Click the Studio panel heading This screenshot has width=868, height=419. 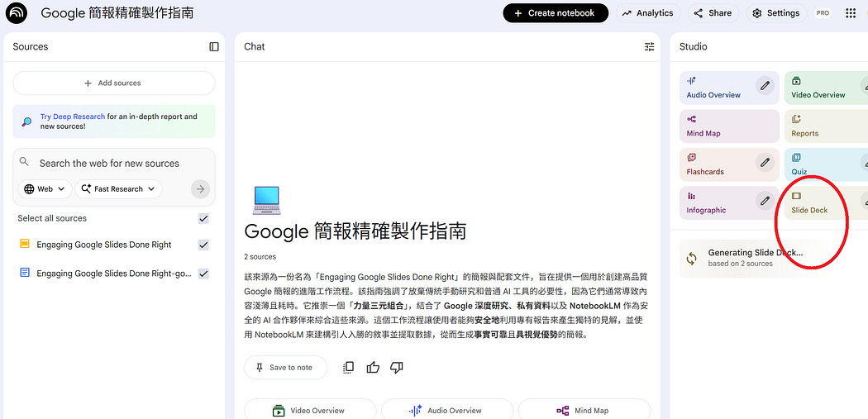(x=693, y=46)
